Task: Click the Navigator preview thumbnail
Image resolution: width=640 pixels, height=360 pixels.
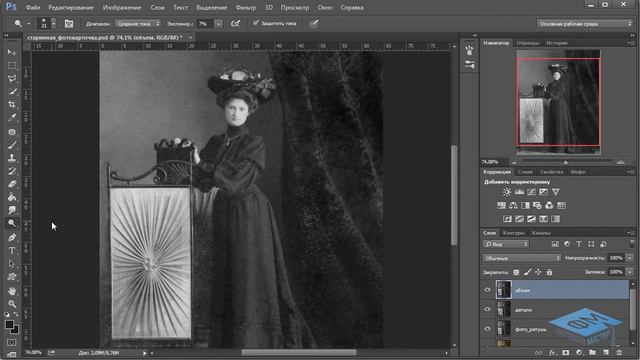Action: tap(558, 102)
